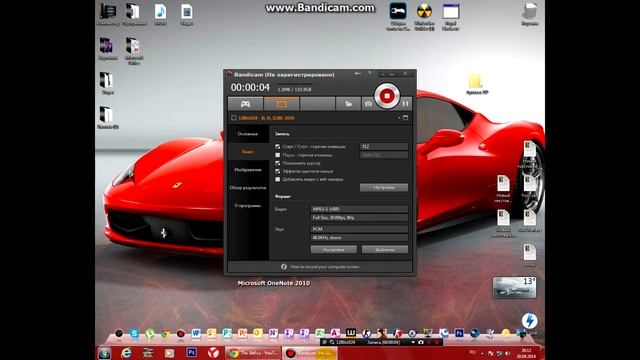Launch Microsoft Access from the dock
The width and height of the screenshot is (640, 360).
[335, 333]
